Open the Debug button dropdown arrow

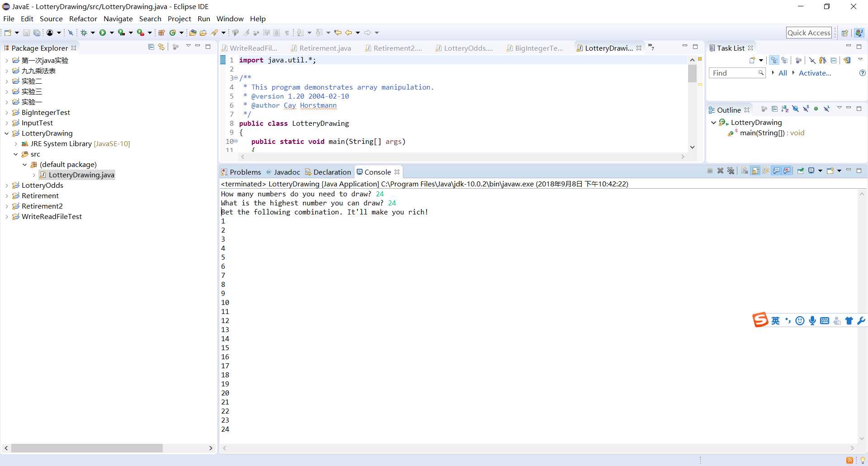point(92,33)
